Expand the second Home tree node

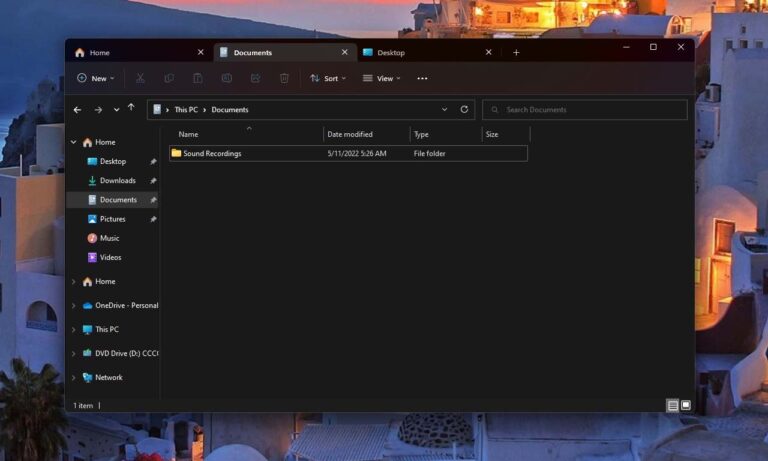[x=73, y=282]
